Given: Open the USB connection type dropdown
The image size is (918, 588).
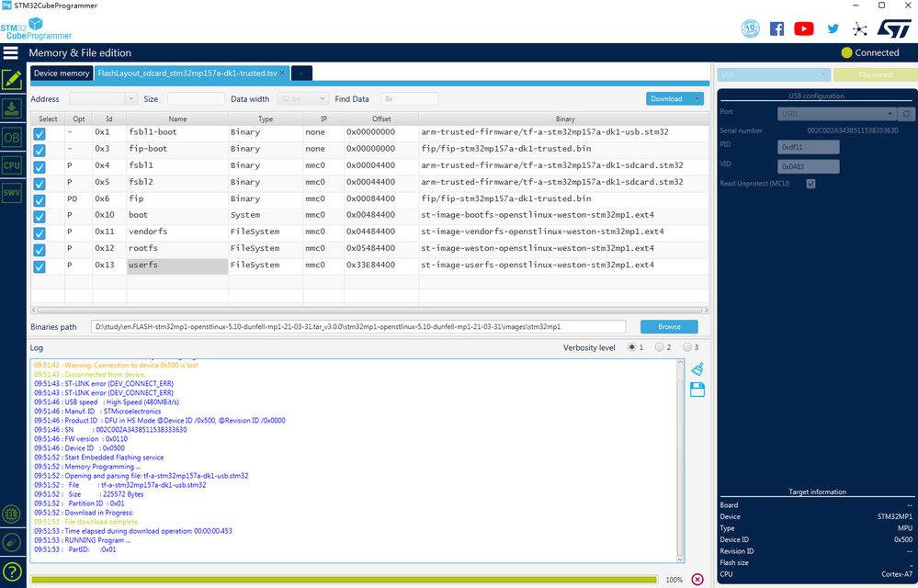Looking at the screenshot, I should pyautogui.click(x=774, y=75).
